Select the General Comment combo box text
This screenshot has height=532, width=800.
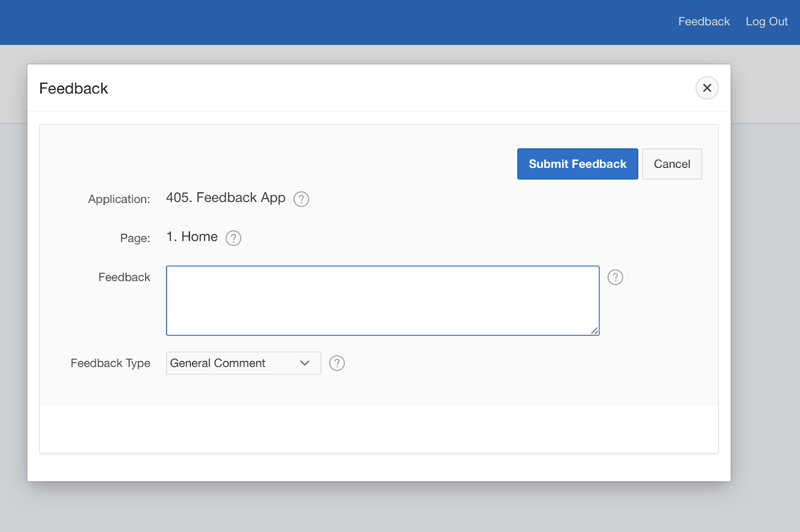[x=218, y=363]
